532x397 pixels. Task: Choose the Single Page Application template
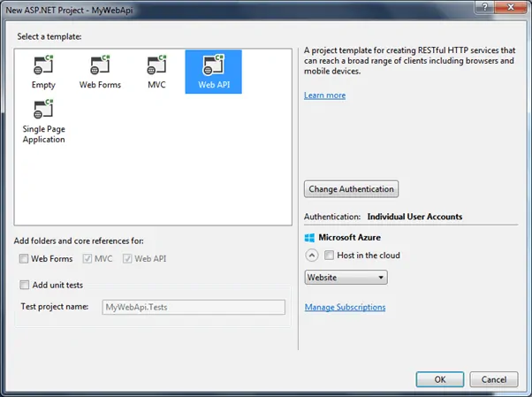[x=43, y=112]
